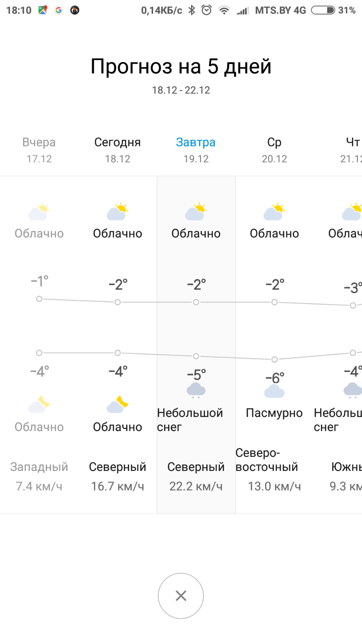Select the Сегодня 18.12 day column
The image size is (362, 644).
[x=117, y=150]
